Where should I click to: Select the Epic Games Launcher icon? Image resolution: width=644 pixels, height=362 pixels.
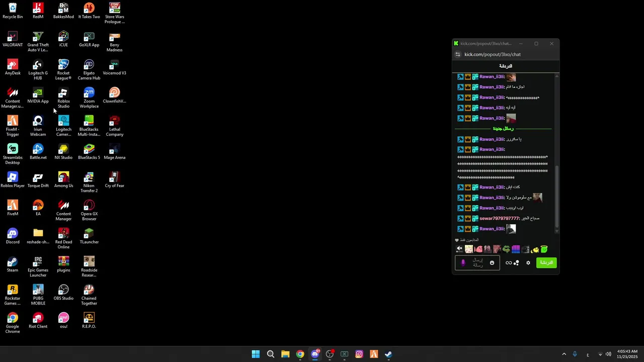38,266
